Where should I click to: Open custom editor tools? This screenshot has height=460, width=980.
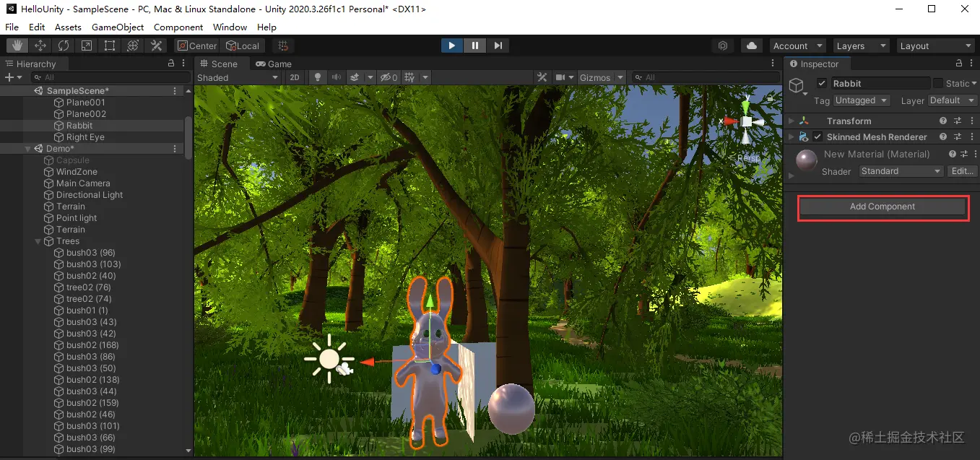(156, 45)
